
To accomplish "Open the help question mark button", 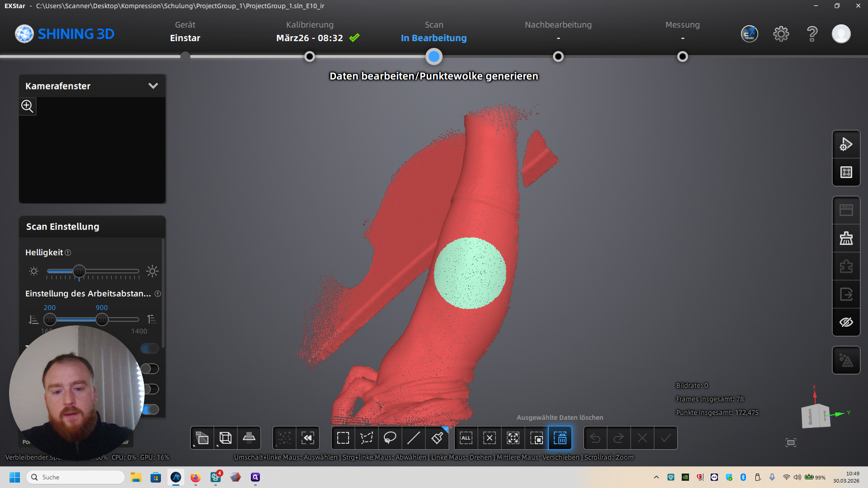I will 812,34.
